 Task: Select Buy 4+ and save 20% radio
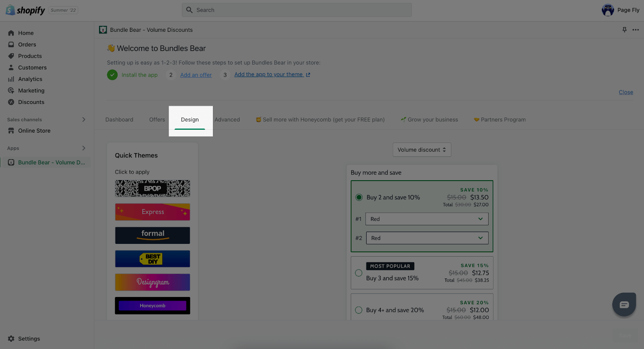click(359, 310)
